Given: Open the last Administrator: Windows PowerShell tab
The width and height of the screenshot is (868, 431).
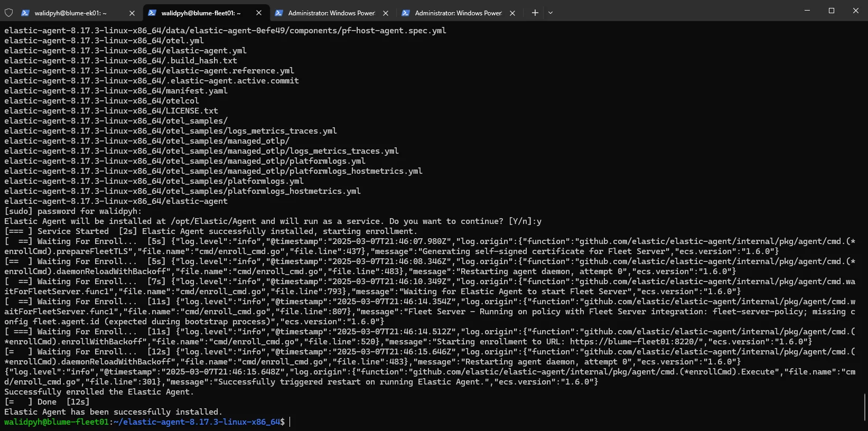Looking at the screenshot, I should (x=458, y=13).
